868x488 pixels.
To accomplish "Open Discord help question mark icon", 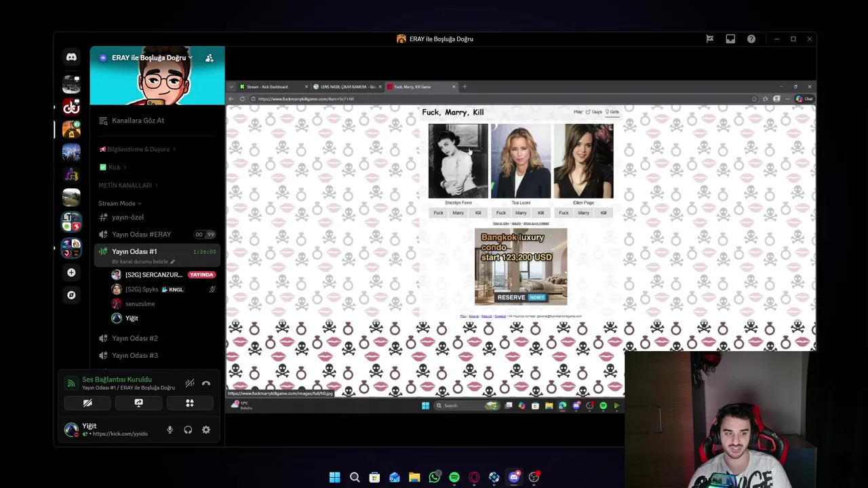I will coord(751,39).
